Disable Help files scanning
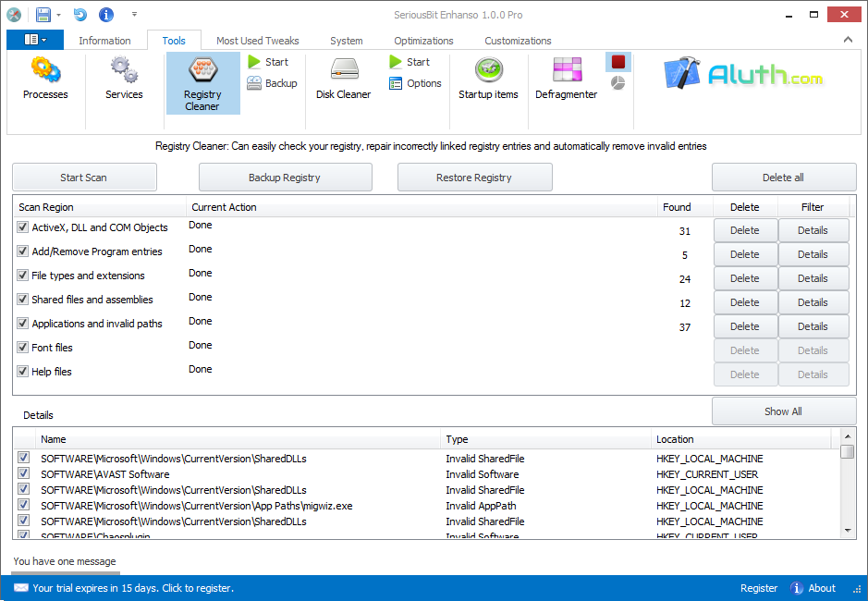 [22, 372]
